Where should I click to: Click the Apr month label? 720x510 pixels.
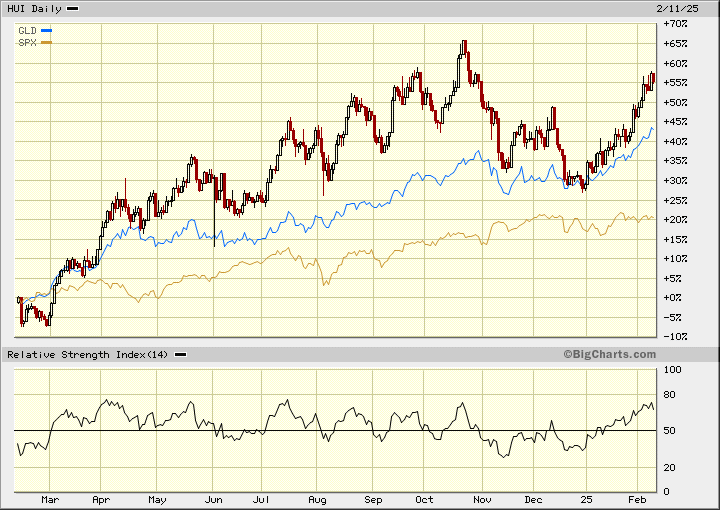pyautogui.click(x=101, y=500)
